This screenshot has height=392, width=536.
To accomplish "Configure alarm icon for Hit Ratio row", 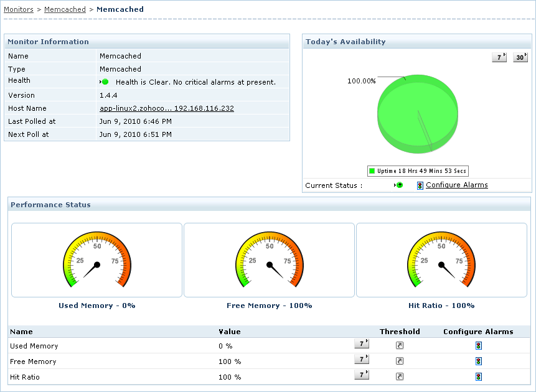I will point(479,376).
